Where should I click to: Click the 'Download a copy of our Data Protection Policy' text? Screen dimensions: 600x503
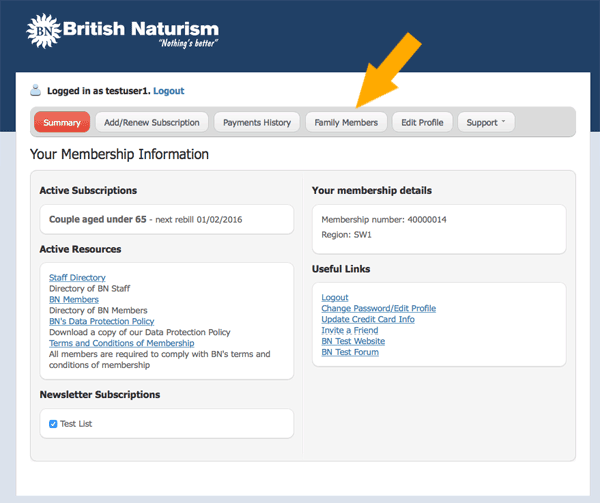coord(140,332)
